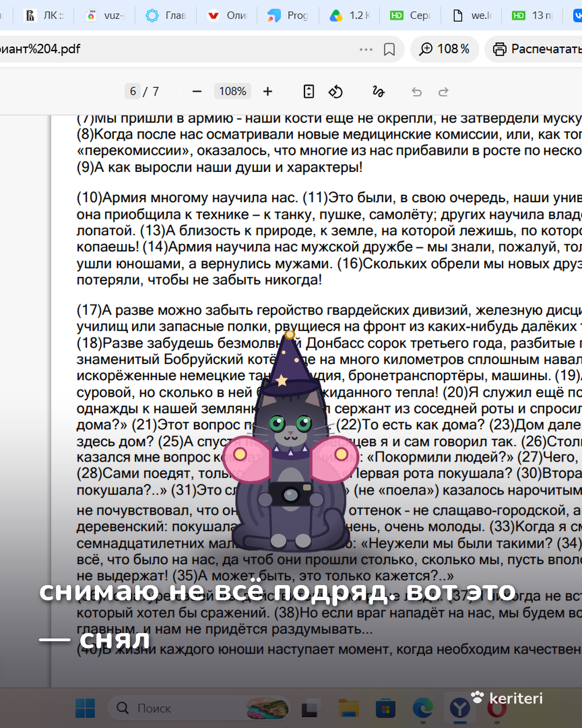The width and height of the screenshot is (582, 728).
Task: Open the 108% zoom level dropdown
Action: pyautogui.click(x=233, y=92)
